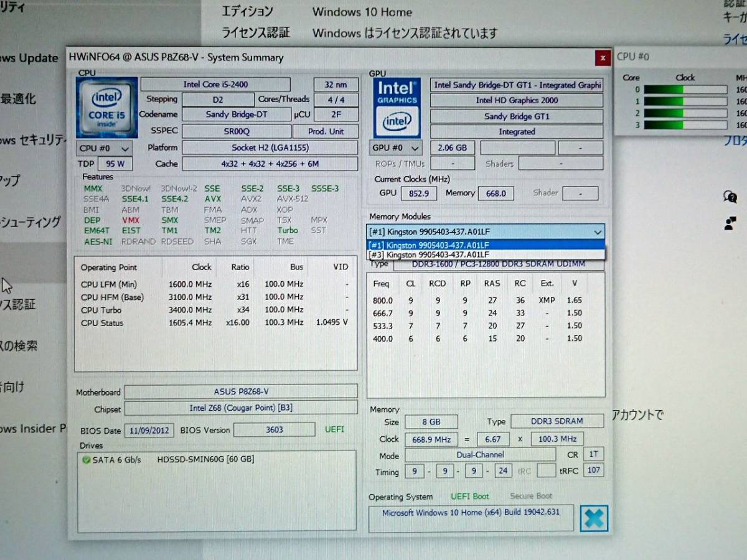Screen dimensions: 747x560
Task: Click the blue X icon at bottom right
Action: pyautogui.click(x=594, y=518)
